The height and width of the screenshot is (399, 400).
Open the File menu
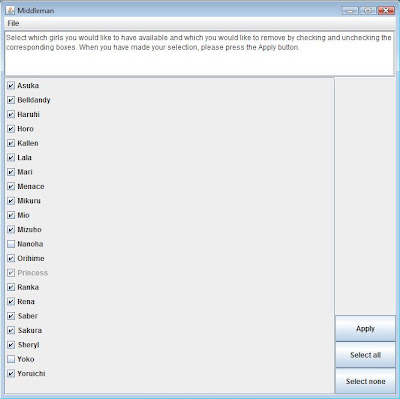pos(13,23)
